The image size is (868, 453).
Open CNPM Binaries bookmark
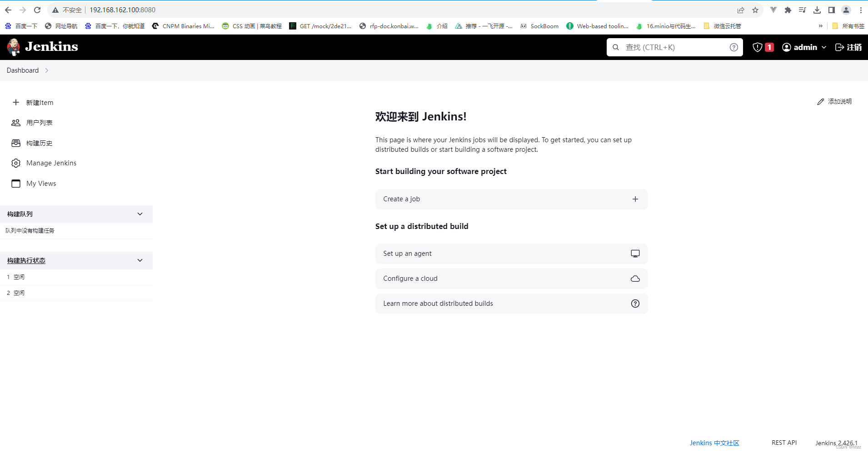(x=183, y=26)
